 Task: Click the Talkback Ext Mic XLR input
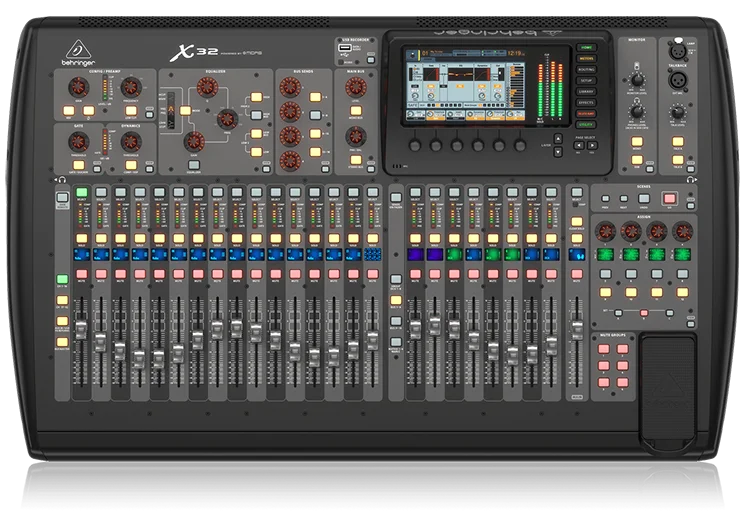[677, 79]
